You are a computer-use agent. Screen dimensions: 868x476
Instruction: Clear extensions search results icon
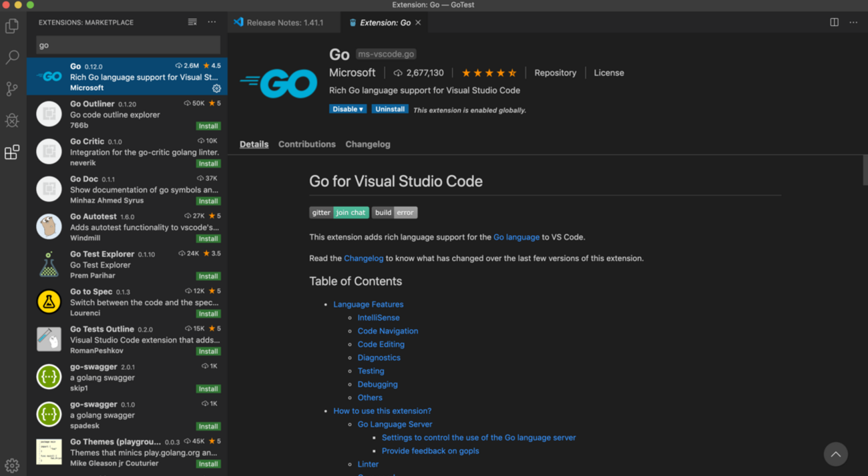192,22
